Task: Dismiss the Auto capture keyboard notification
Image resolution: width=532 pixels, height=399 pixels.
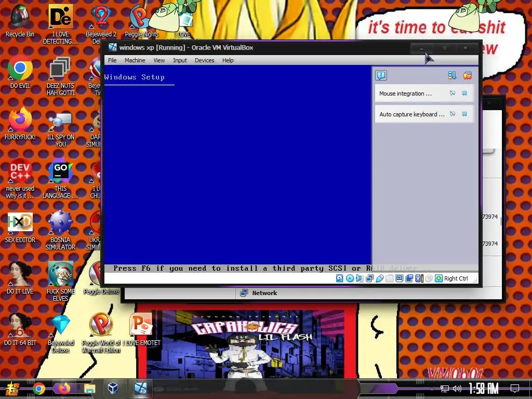Action: tap(464, 114)
